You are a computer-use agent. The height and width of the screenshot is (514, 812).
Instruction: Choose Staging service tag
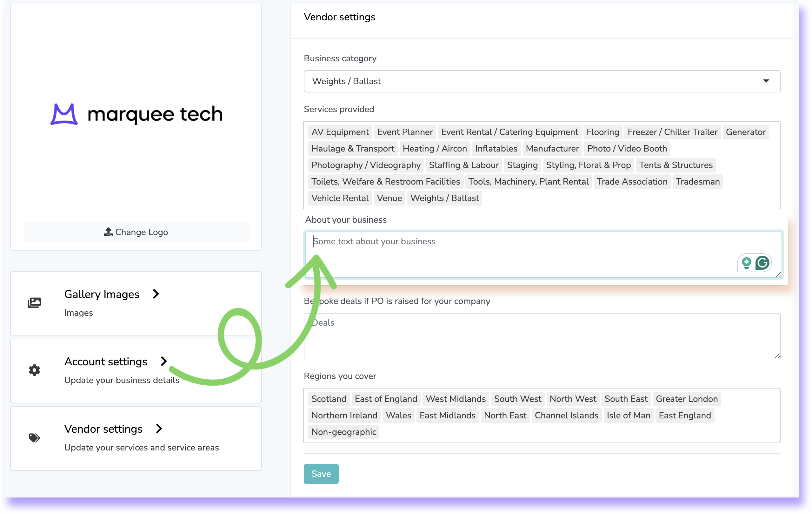pos(522,165)
